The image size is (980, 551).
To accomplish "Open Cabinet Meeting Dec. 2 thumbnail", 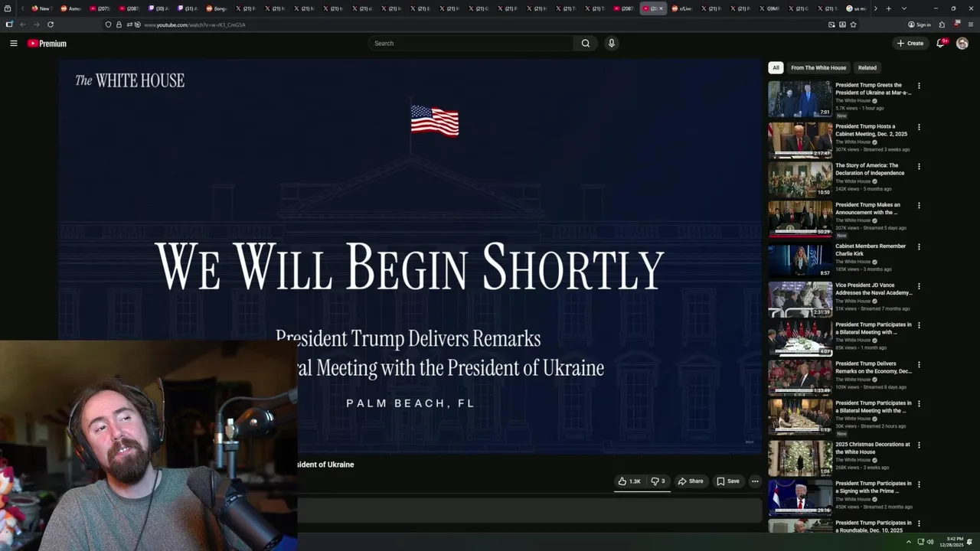I will 800,140.
